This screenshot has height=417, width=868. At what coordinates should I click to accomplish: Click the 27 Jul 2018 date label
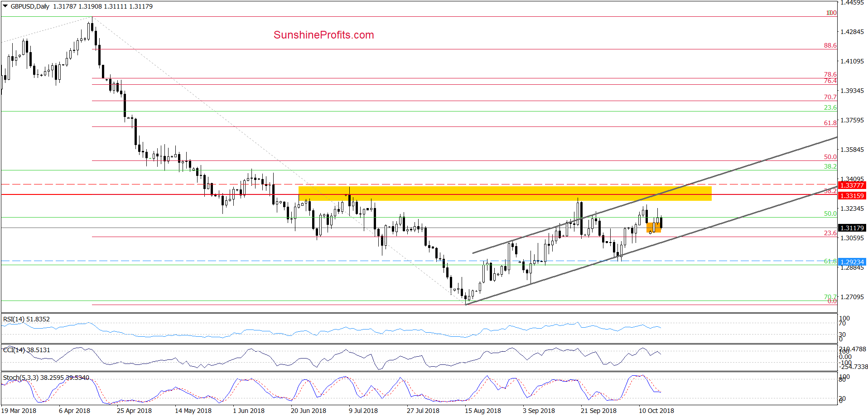click(423, 411)
